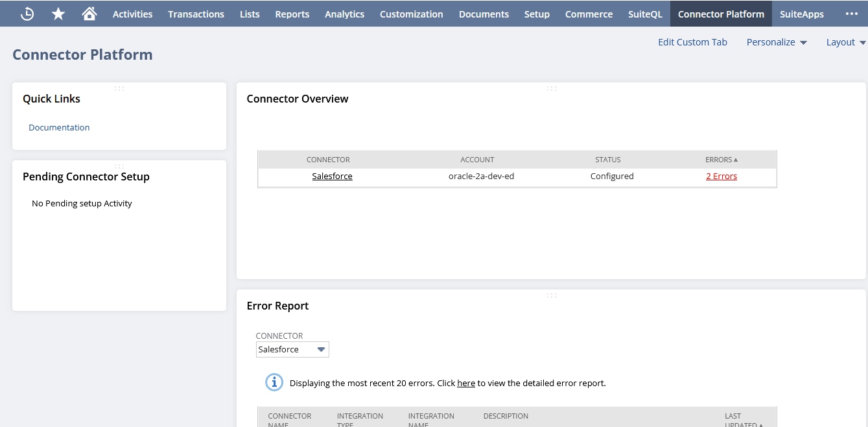The width and height of the screenshot is (868, 427).
Task: Switch to the SuiteApps tab
Action: coord(801,13)
